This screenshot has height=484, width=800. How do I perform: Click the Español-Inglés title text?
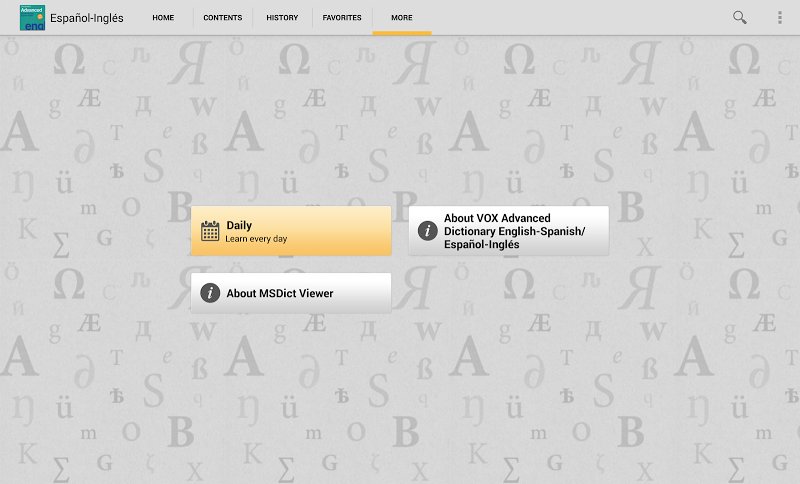[87, 18]
